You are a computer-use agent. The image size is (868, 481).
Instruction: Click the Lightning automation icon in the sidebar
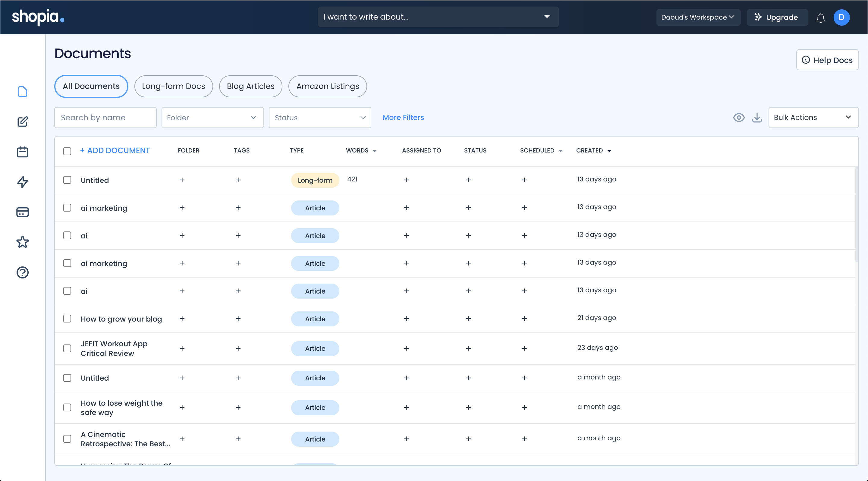(x=22, y=182)
